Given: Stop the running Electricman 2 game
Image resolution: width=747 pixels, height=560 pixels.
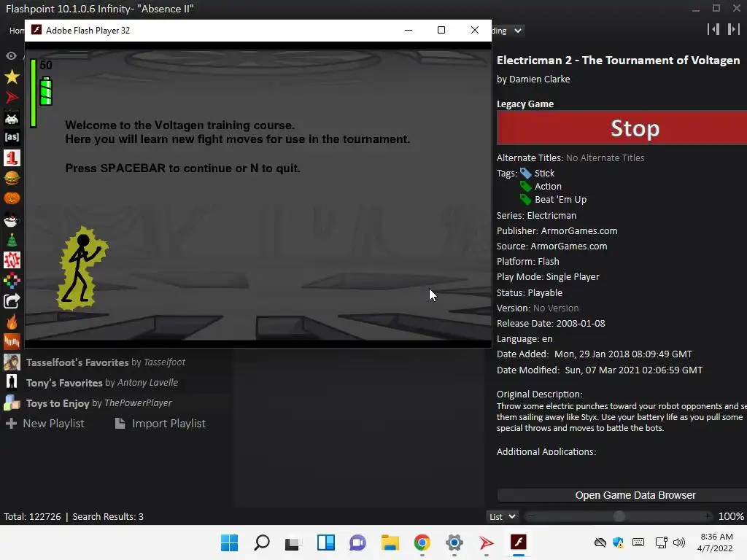Looking at the screenshot, I should [x=622, y=128].
